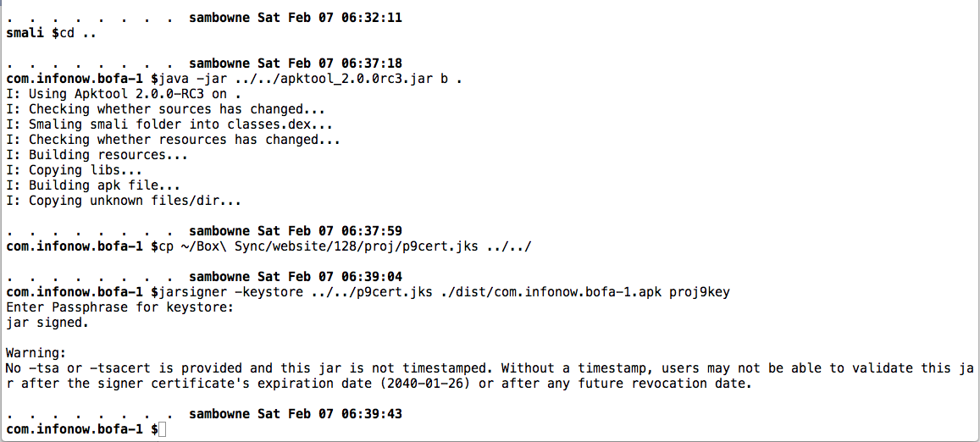Click the 'Warning:' heading text
Viewport: 980px width, 442px height.
point(35,353)
